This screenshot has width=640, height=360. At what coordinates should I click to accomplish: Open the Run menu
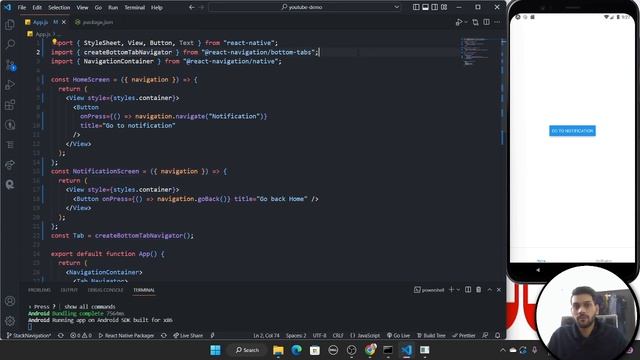click(113, 7)
